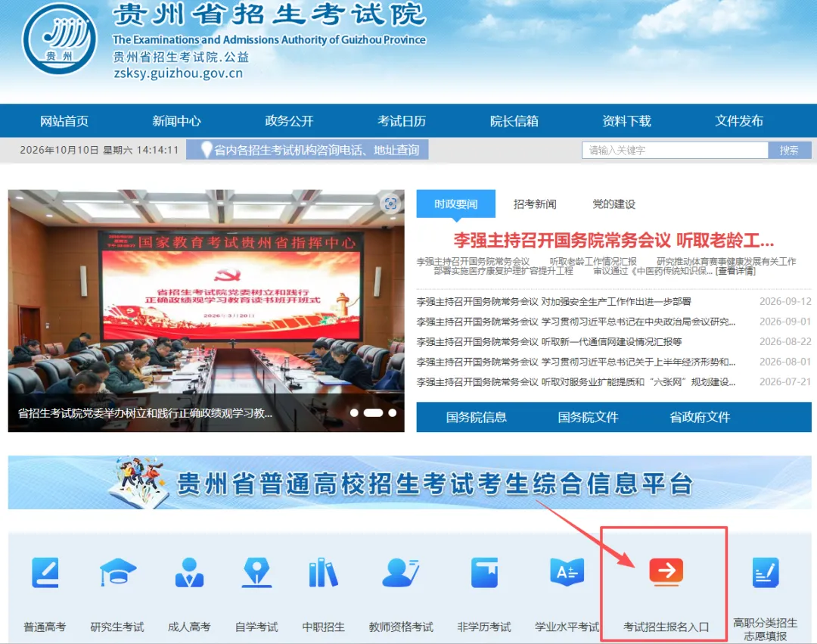
Task: Open the 贵州省普通高校招生考试考生综合信息平台 banner
Action: pyautogui.click(x=409, y=483)
